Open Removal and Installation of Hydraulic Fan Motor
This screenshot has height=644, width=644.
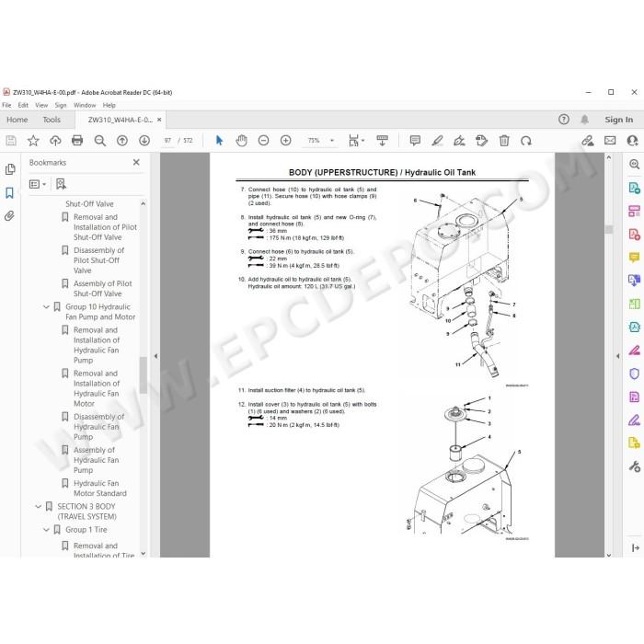(97, 388)
